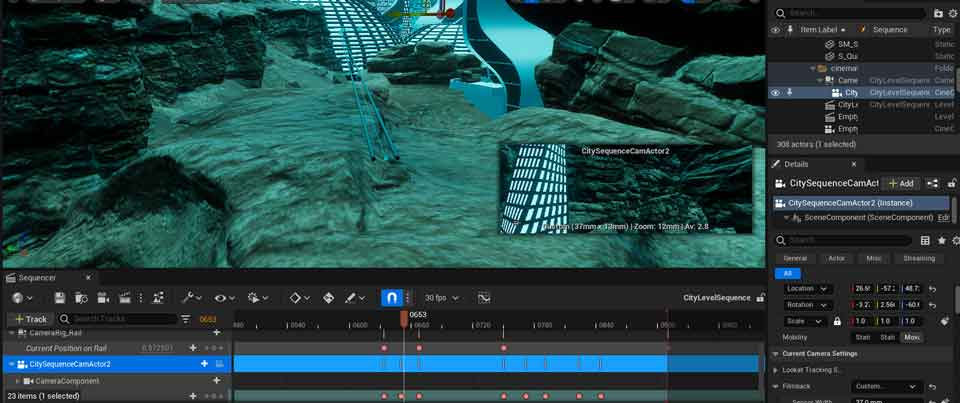Open the sequencer actions wrench menu

(192, 298)
